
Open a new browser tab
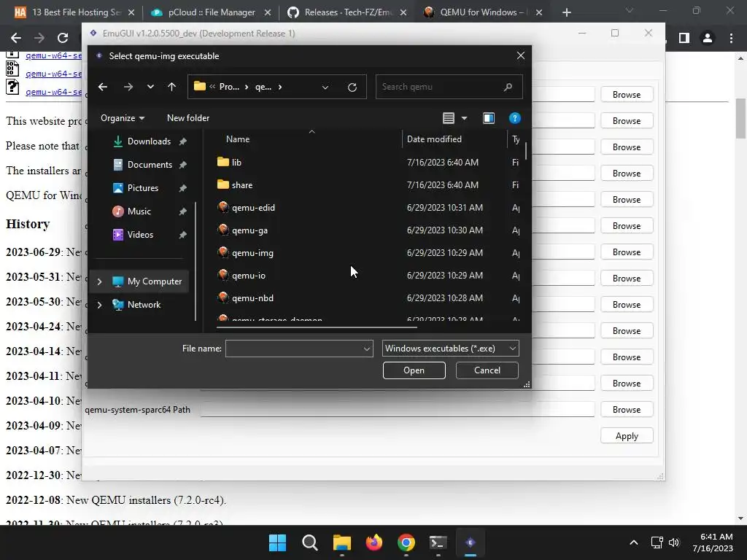pyautogui.click(x=566, y=12)
